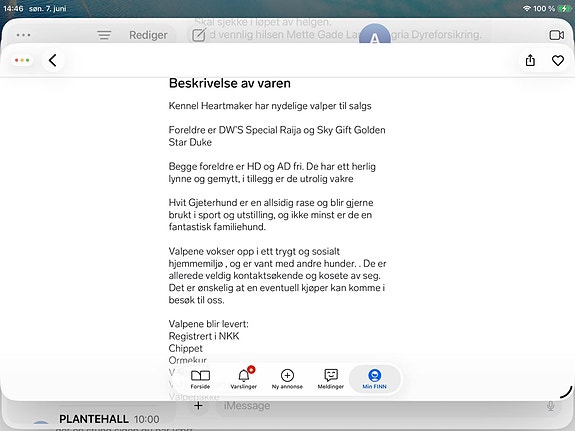575x431 pixels.
Task: Tap the Rediger button in Messages
Action: [148, 35]
